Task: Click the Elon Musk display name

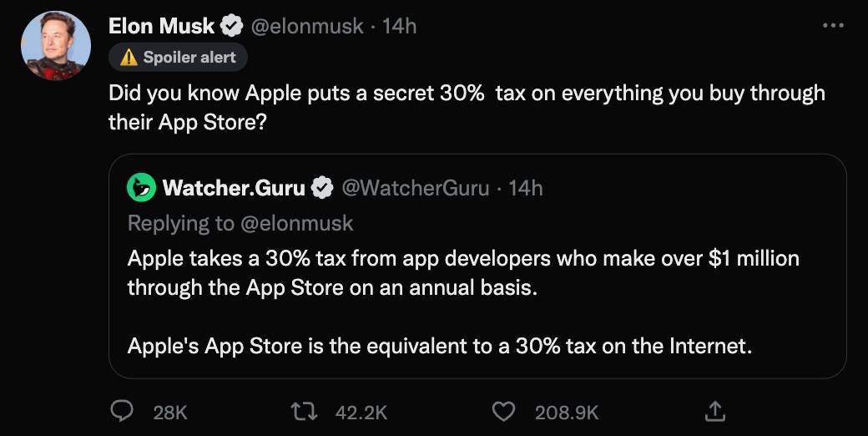Action: click(161, 27)
